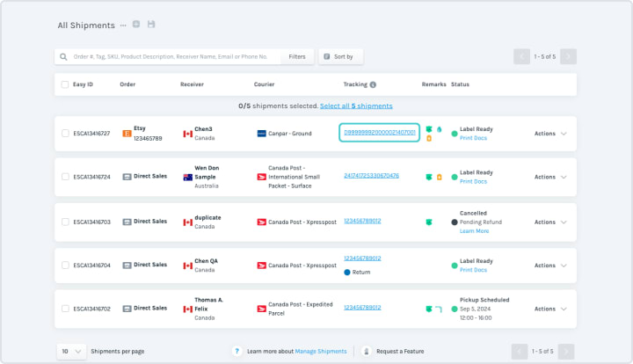Screen dimensions: 633x364
Task: Expand Actions dropdown for the Chen3 shipment
Action: tap(550, 134)
